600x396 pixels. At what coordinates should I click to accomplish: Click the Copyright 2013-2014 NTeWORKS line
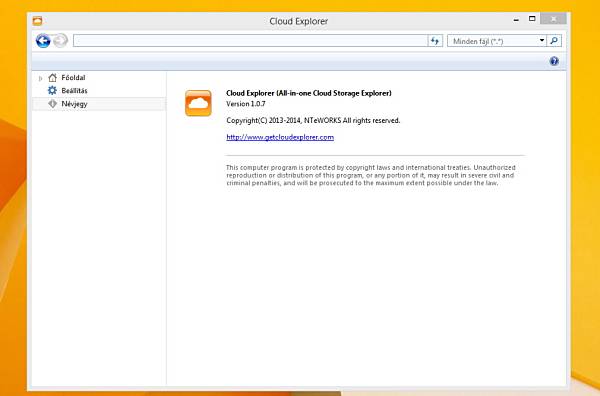coord(313,121)
